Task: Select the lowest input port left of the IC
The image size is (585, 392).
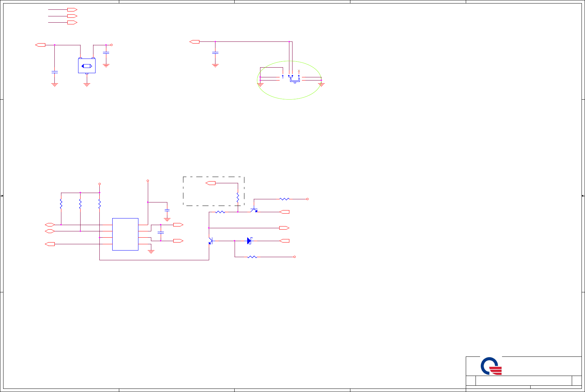Action: point(50,244)
